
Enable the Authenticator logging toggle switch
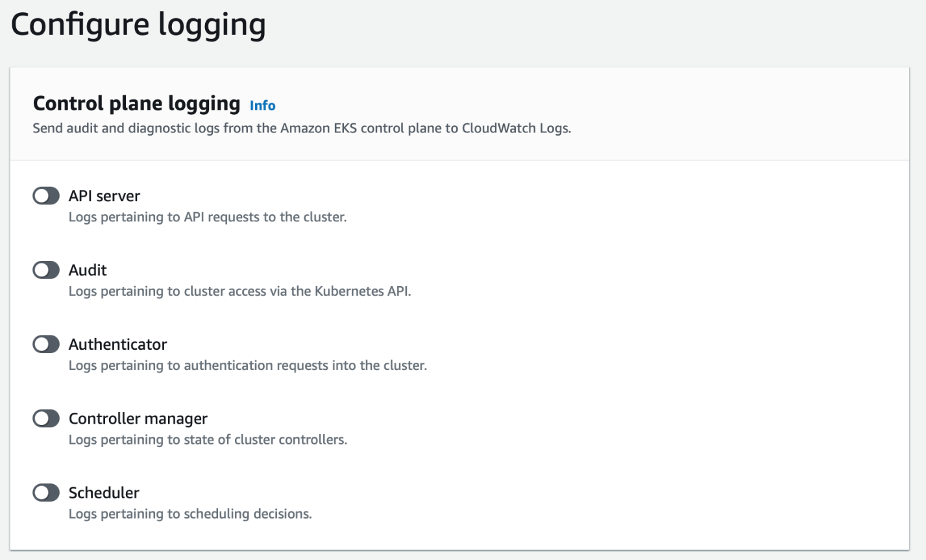46,345
